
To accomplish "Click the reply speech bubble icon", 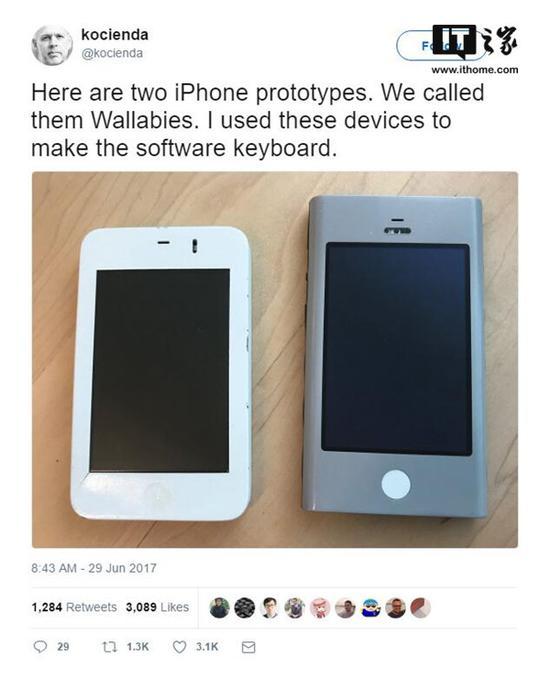I will [x=40, y=647].
